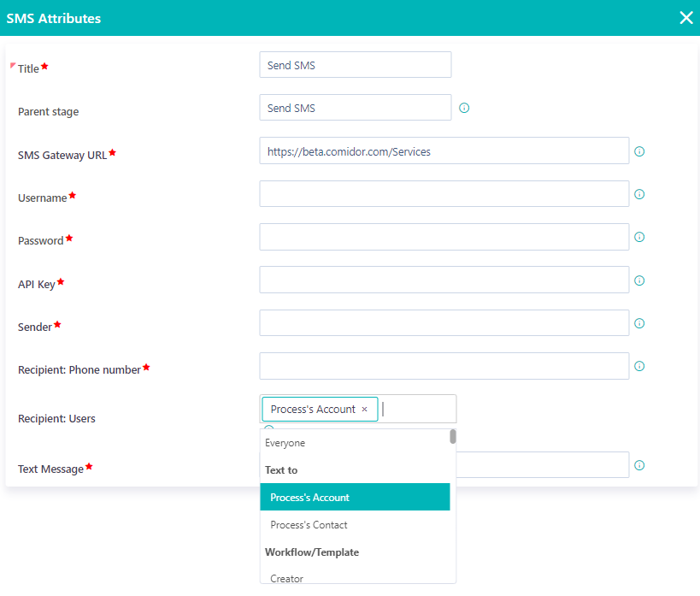The height and width of the screenshot is (596, 700).
Task: View the Sender field info icon
Action: pos(639,323)
